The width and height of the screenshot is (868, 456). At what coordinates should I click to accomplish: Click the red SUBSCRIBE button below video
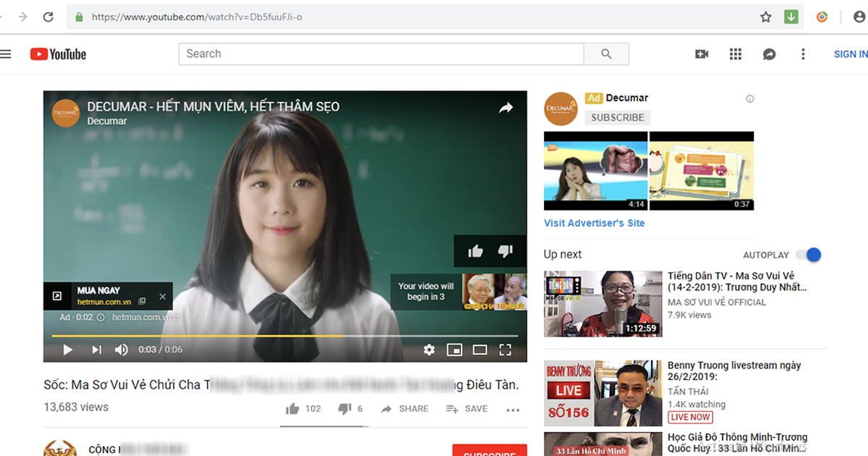[490, 450]
